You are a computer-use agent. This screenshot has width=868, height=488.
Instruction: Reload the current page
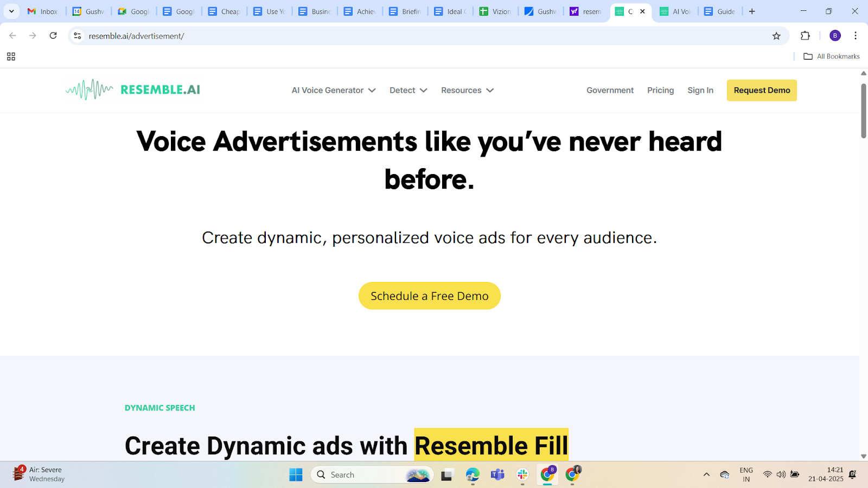(53, 36)
